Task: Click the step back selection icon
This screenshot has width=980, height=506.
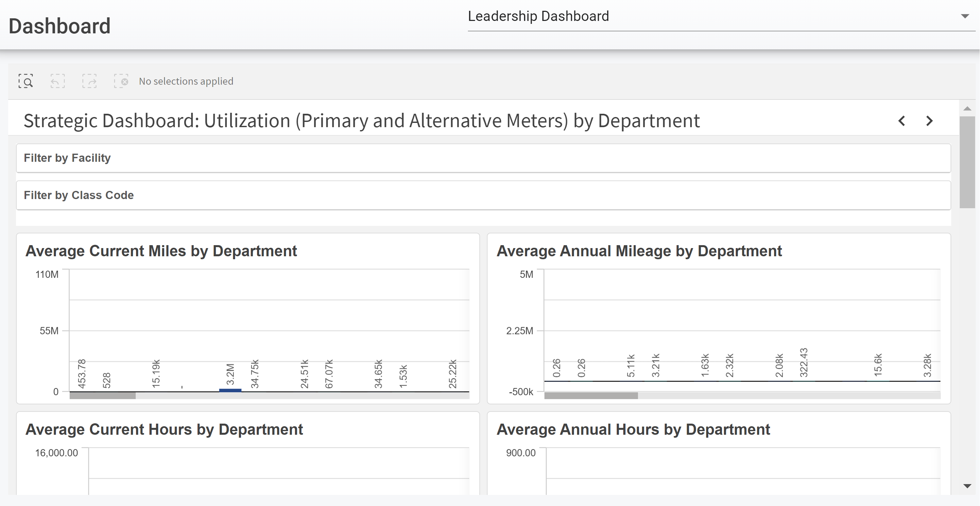Action: (58, 81)
